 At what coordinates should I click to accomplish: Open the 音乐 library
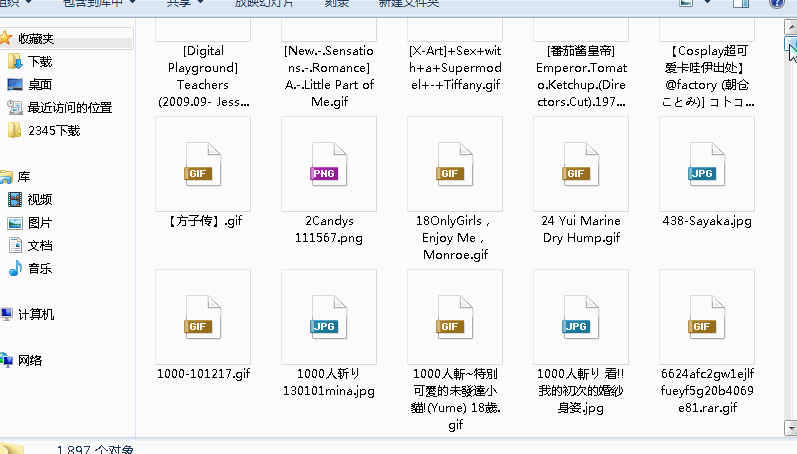point(40,268)
